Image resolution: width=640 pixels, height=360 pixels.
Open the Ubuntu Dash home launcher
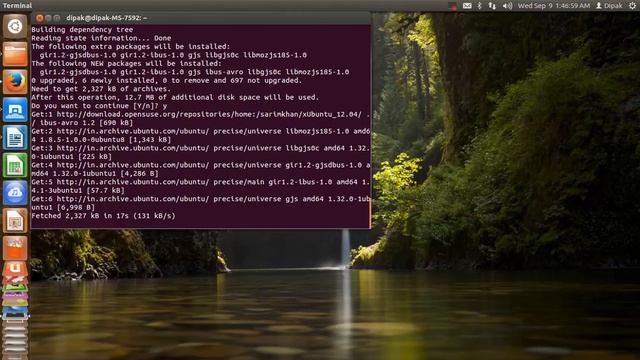coord(15,27)
